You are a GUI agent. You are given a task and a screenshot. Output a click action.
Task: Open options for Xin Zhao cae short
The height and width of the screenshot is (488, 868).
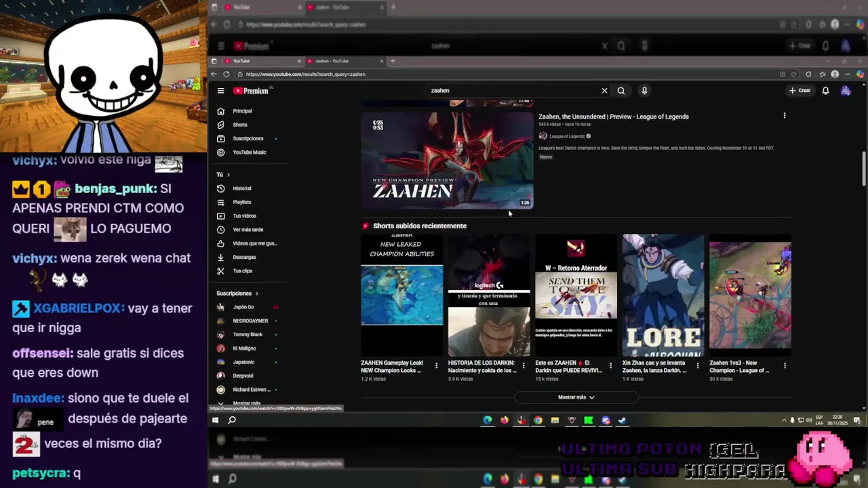click(697, 366)
